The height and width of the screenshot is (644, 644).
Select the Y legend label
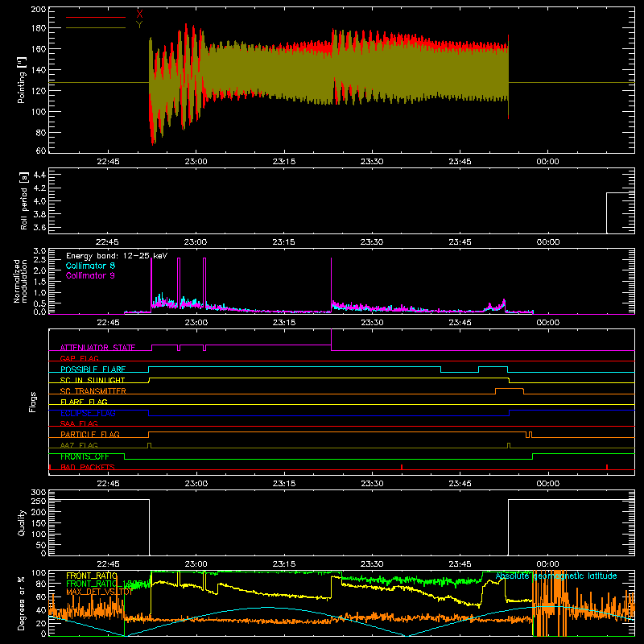(x=139, y=25)
